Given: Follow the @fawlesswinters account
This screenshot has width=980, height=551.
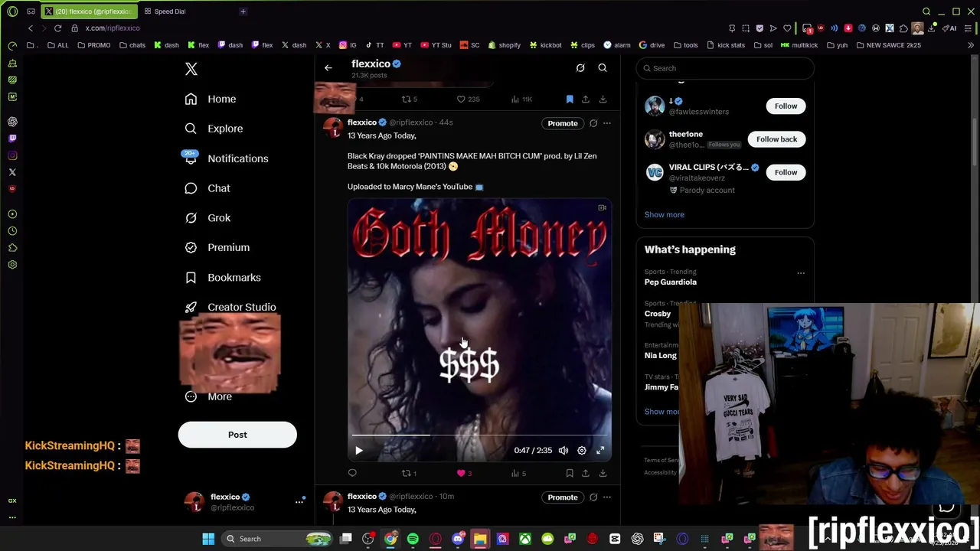Looking at the screenshot, I should pyautogui.click(x=786, y=106).
